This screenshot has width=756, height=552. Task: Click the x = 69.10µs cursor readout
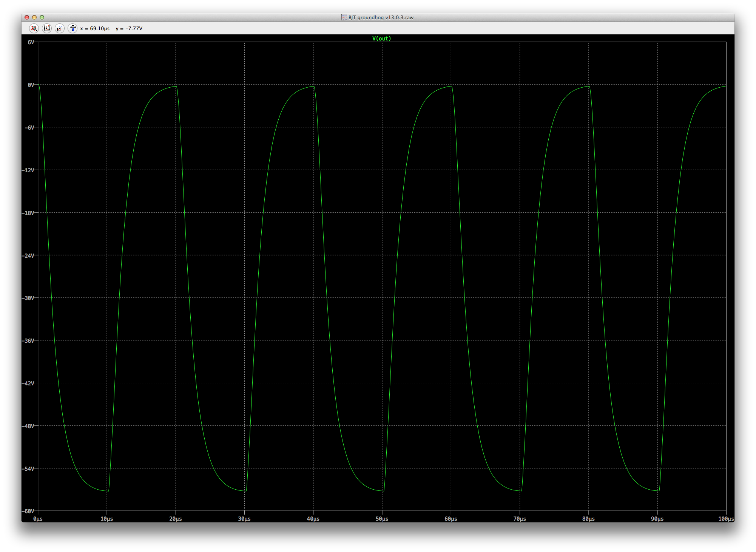[x=95, y=29]
